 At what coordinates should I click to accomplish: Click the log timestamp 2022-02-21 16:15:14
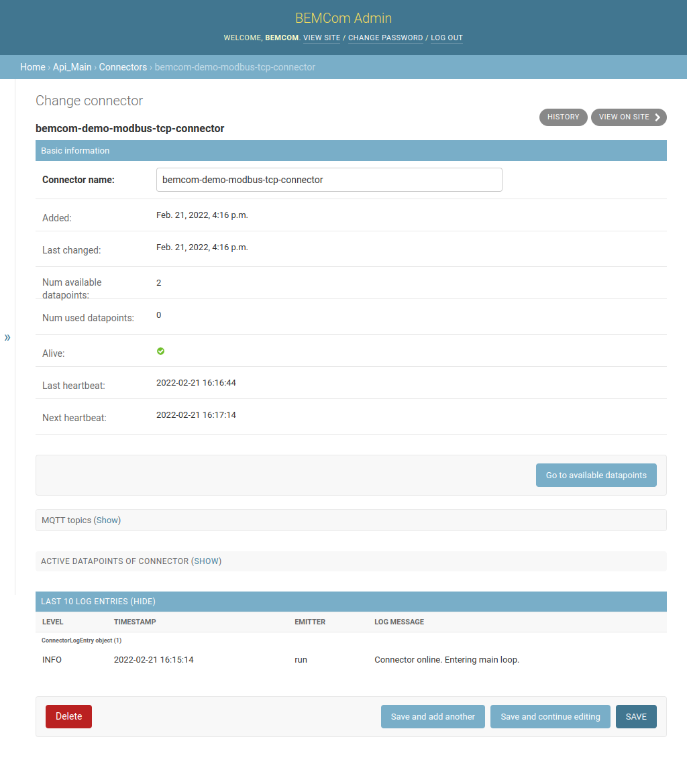154,660
